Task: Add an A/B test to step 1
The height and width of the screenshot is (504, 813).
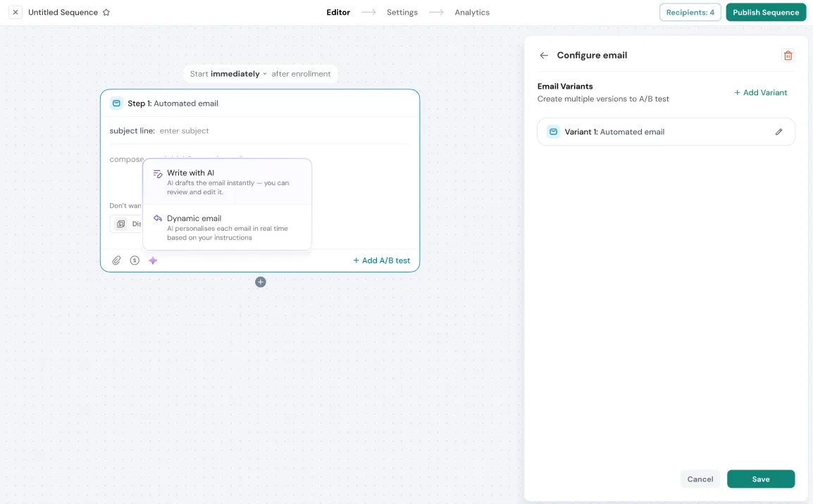Action: (x=382, y=260)
